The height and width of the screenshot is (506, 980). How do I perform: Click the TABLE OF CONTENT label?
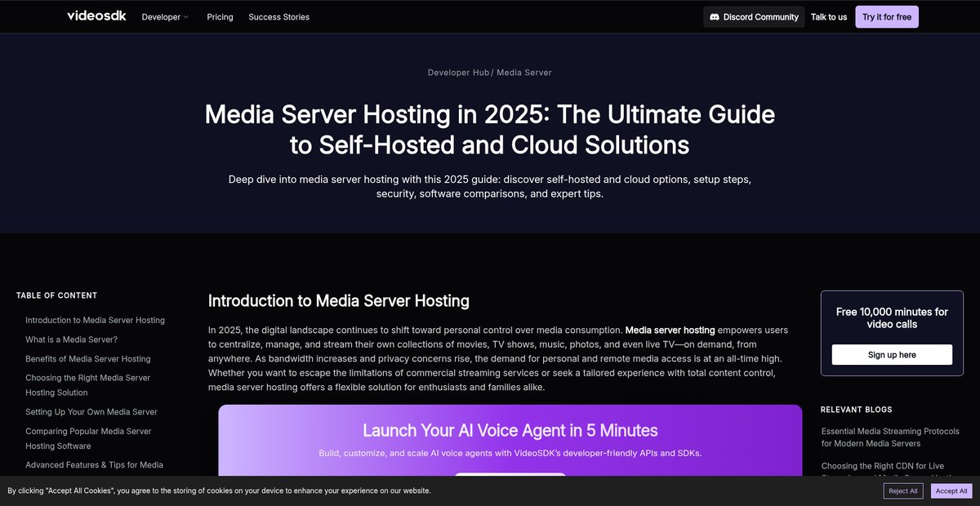[56, 295]
